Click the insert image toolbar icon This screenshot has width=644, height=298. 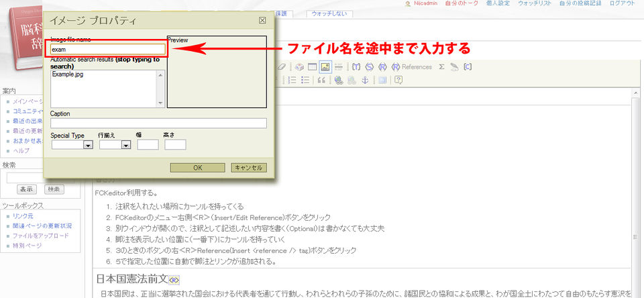(x=325, y=67)
